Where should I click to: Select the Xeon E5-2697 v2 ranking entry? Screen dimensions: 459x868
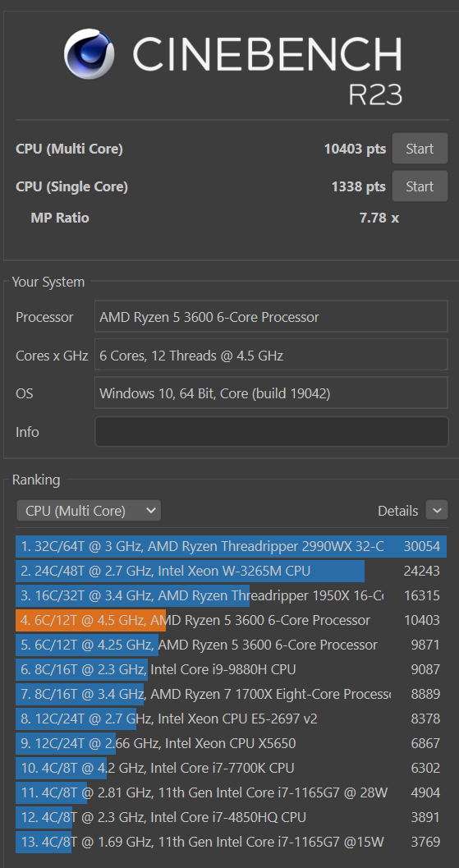click(x=231, y=719)
